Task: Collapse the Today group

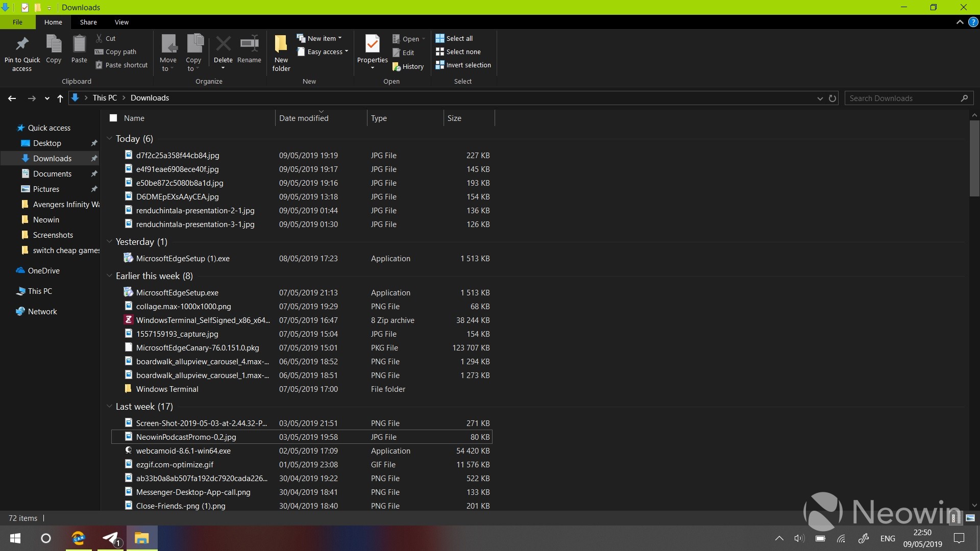Action: (109, 139)
